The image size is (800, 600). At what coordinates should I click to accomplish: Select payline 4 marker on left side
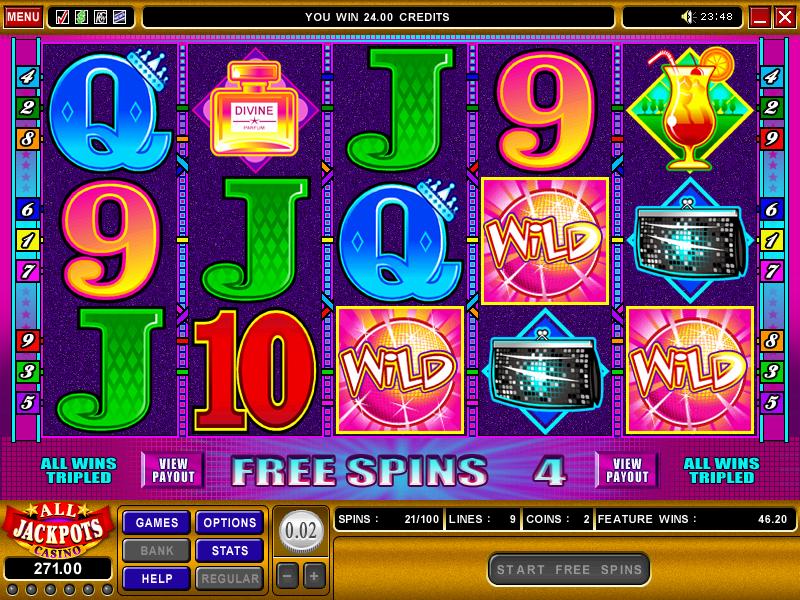tap(28, 77)
